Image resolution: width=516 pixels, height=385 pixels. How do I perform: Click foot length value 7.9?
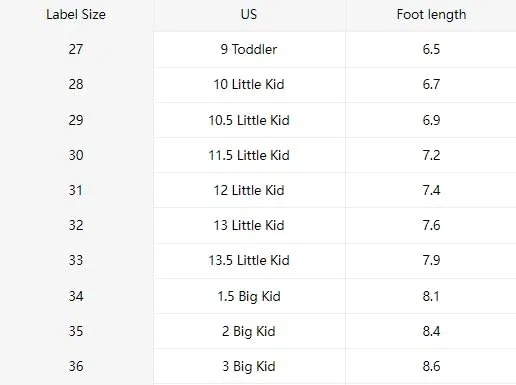point(431,260)
